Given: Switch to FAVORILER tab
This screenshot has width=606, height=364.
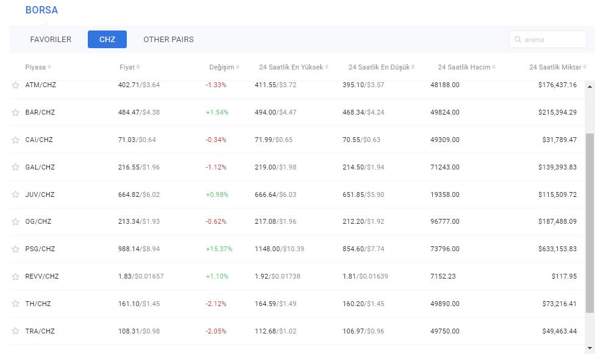Looking at the screenshot, I should click(x=51, y=40).
